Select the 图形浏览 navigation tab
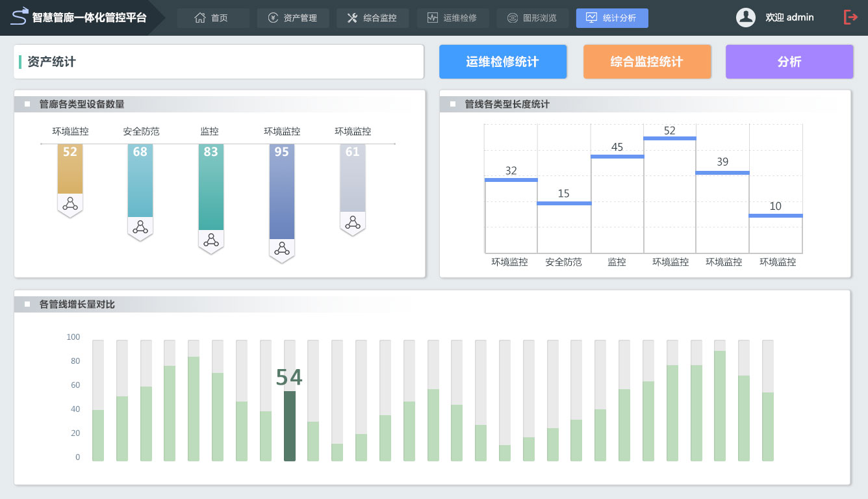The image size is (868, 499). [532, 18]
